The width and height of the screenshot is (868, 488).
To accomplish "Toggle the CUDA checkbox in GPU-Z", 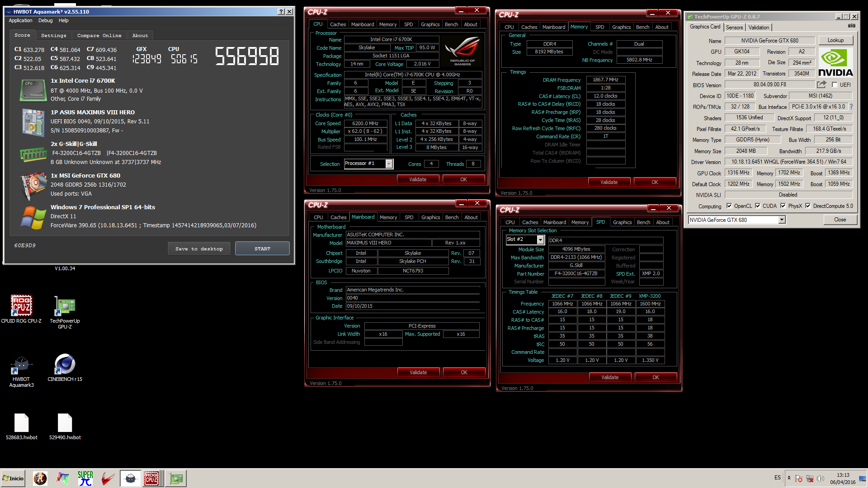I will point(758,206).
